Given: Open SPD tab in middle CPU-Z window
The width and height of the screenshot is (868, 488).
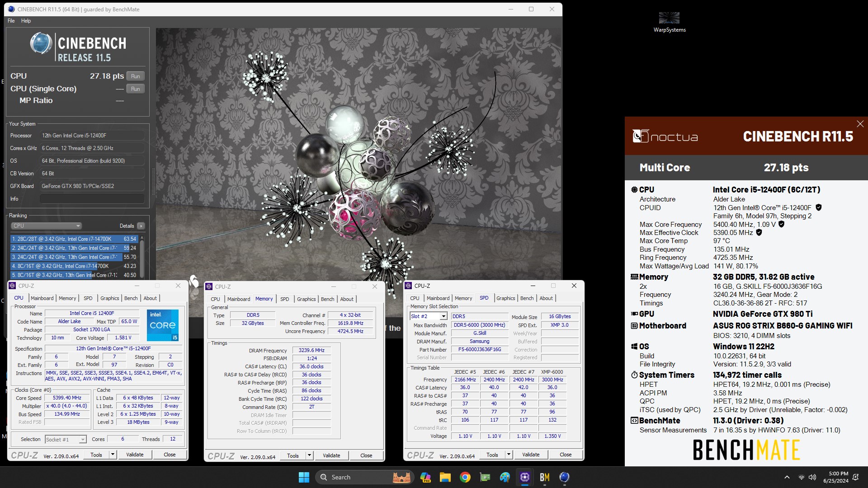Looking at the screenshot, I should [x=284, y=299].
